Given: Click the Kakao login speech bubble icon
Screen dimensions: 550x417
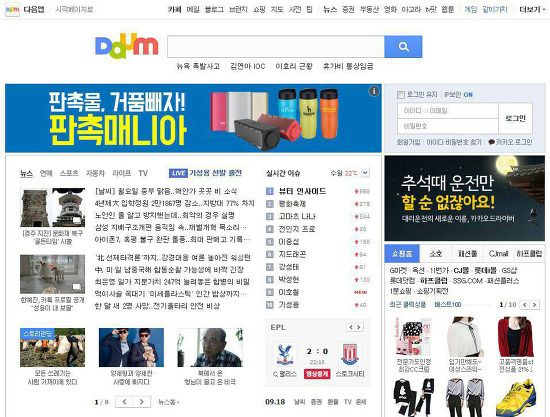Looking at the screenshot, I should pos(491,142).
